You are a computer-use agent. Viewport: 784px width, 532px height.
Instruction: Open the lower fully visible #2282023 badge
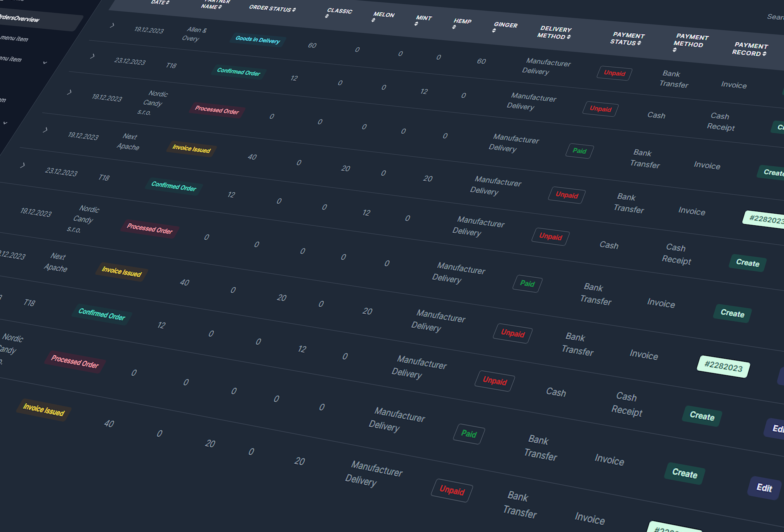pyautogui.click(x=723, y=366)
